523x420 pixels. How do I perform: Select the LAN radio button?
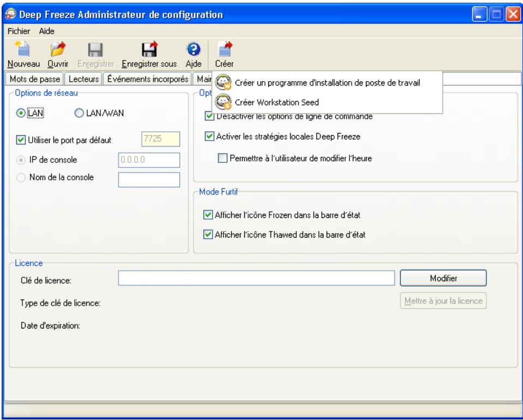(x=21, y=113)
